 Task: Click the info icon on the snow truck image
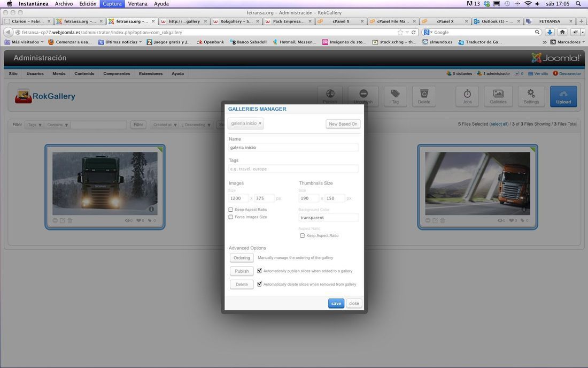point(151,209)
